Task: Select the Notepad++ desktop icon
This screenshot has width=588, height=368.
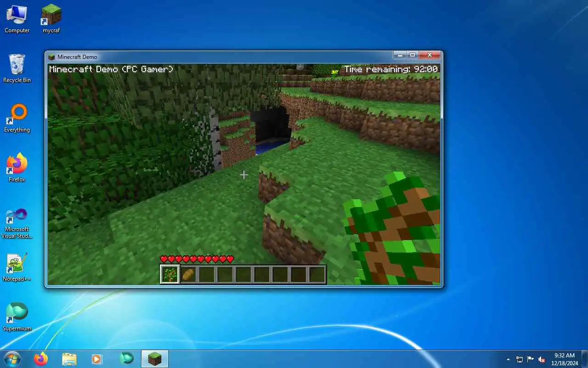Action: [17, 267]
